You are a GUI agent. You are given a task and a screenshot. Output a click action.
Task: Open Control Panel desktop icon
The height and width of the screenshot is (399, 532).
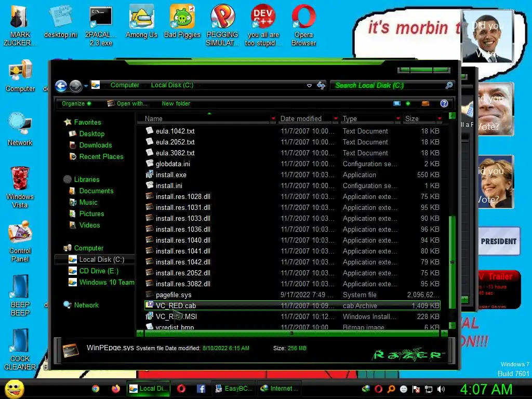pyautogui.click(x=20, y=242)
